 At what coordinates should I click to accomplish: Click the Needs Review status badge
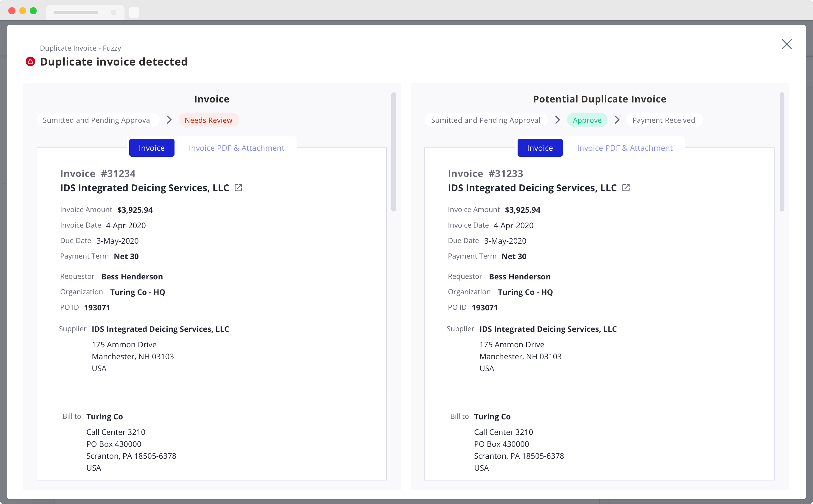(208, 120)
